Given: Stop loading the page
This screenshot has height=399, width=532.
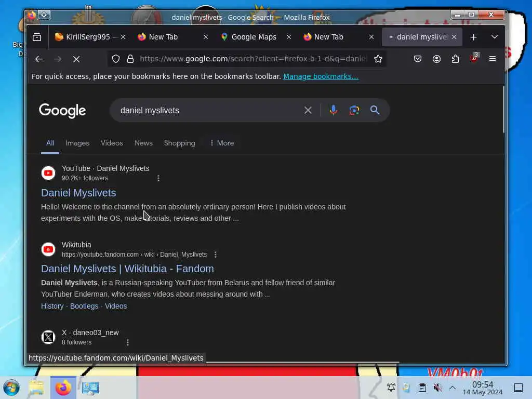Looking at the screenshot, I should coord(76,59).
